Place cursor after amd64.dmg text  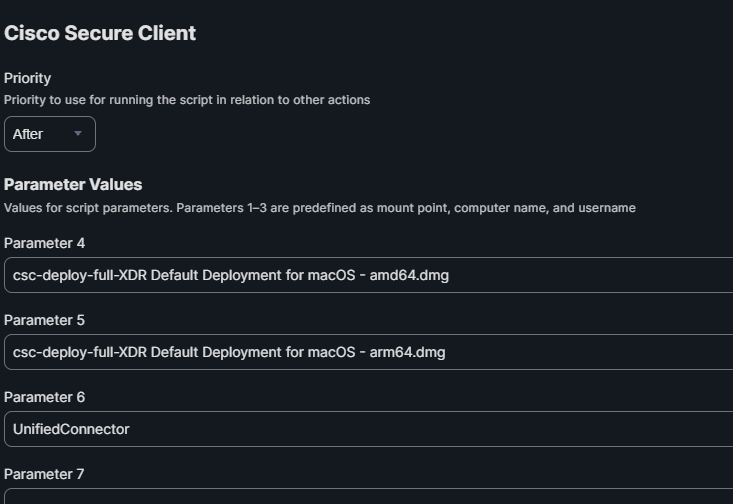coord(450,275)
